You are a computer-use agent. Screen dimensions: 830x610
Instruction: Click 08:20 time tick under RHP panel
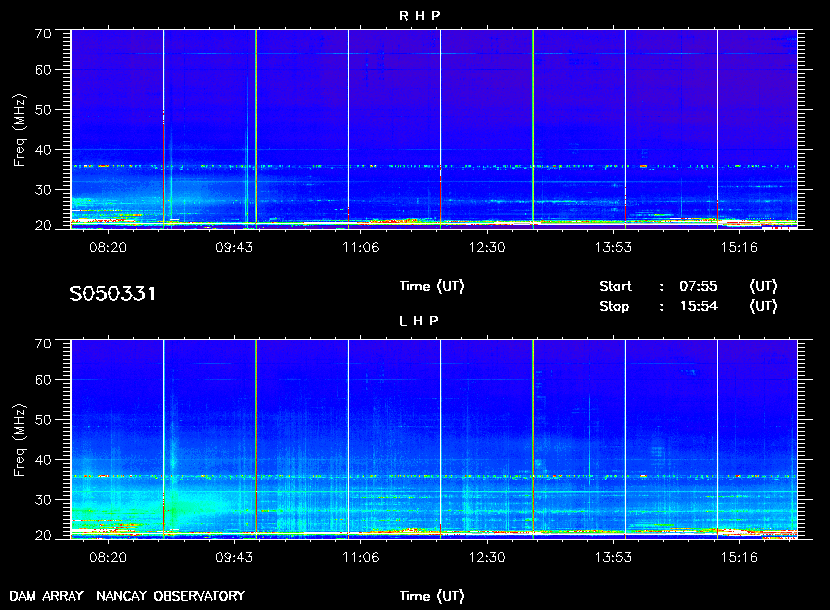[108, 247]
